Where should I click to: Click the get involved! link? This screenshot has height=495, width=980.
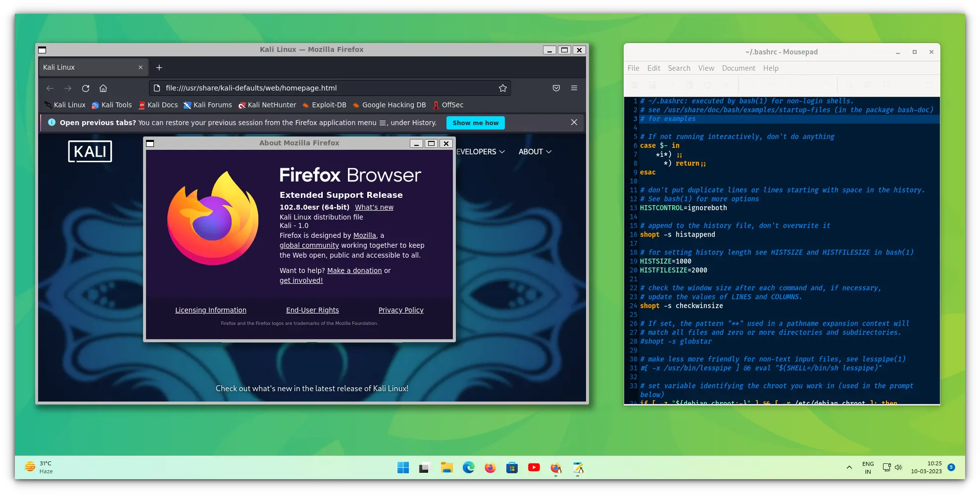[301, 280]
